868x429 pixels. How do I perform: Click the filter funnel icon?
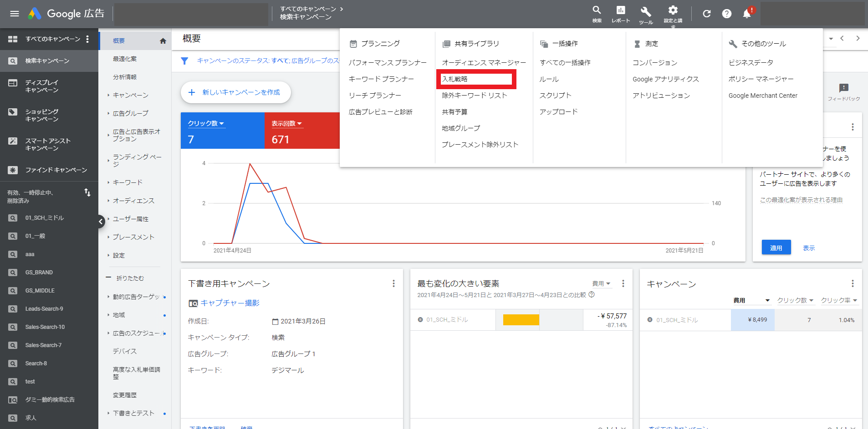[x=184, y=61]
